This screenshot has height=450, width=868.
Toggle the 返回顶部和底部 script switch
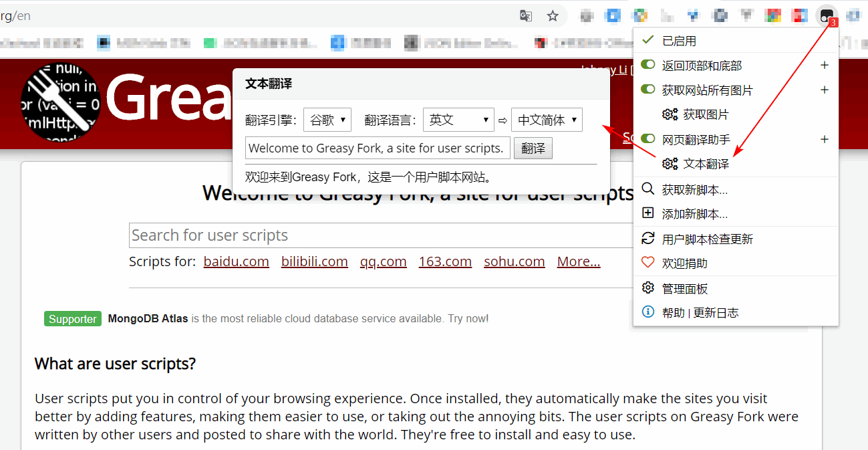tap(647, 65)
